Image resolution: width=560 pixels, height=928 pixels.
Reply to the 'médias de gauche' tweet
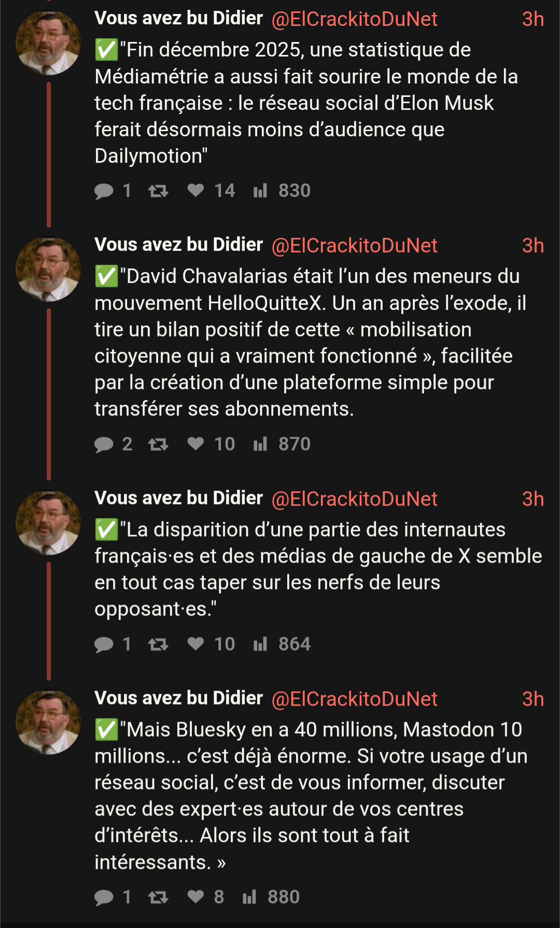coord(104,645)
